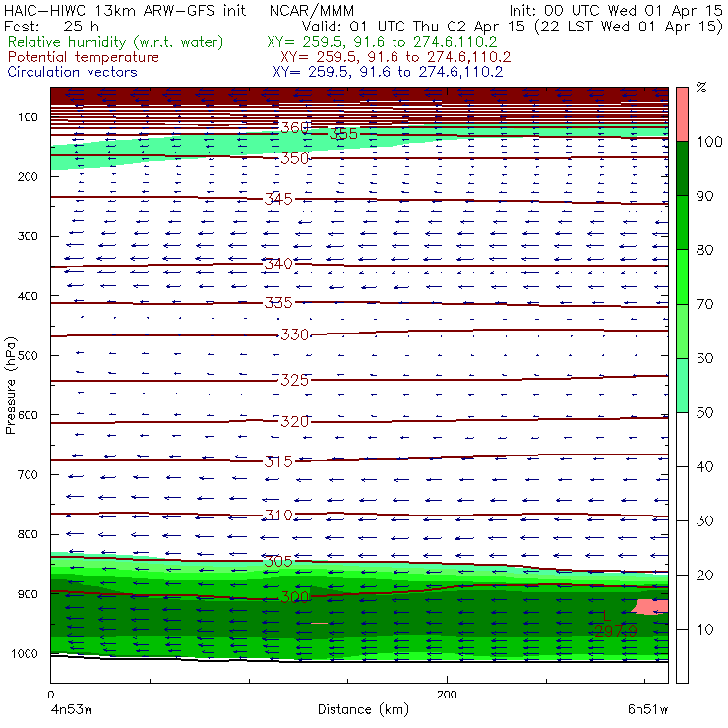
Task: Click the 360 isentrope contour label
Action: coord(294,128)
